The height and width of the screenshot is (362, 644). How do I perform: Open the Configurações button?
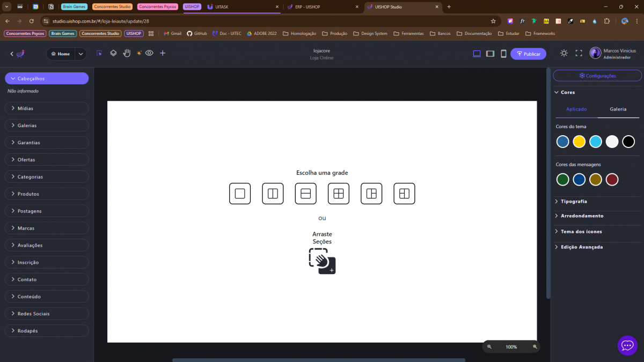click(597, 76)
